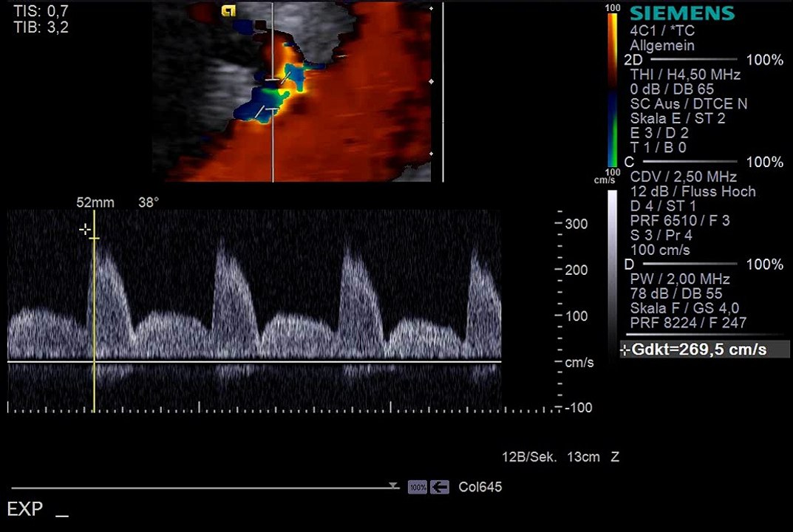The width and height of the screenshot is (793, 532).
Task: Click the Z indicator next to 13cm
Action: tap(615, 457)
